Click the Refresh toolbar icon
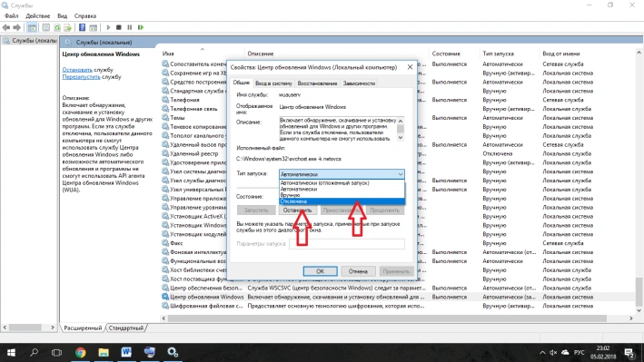This screenshot has height=362, width=644. [57, 27]
